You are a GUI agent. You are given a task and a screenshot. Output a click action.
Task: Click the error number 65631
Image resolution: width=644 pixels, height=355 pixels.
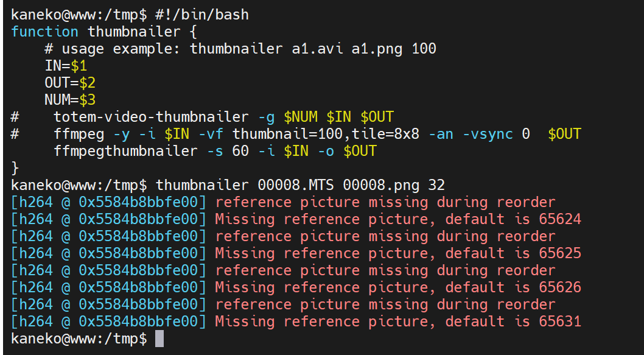point(560,322)
